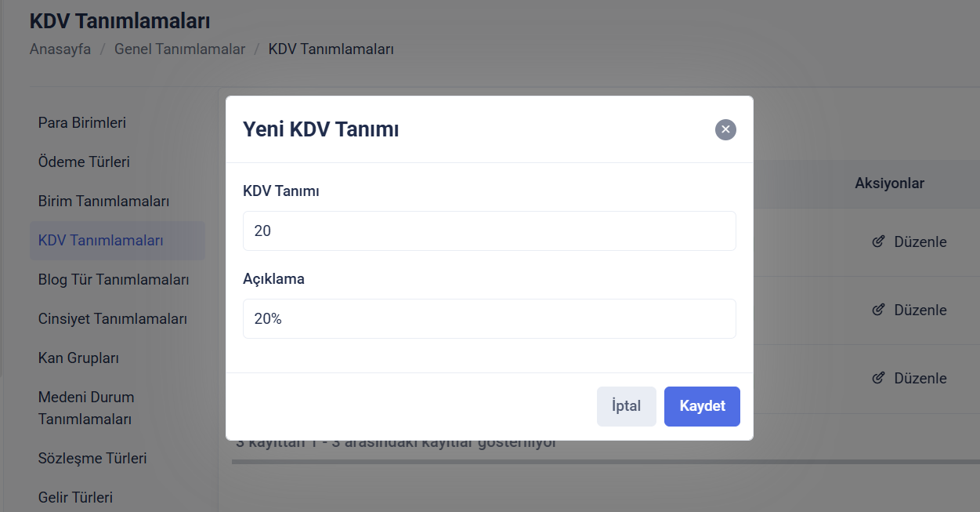Image resolution: width=980 pixels, height=512 pixels.
Task: Click the third row's Düzenle pencil icon
Action: click(x=878, y=378)
